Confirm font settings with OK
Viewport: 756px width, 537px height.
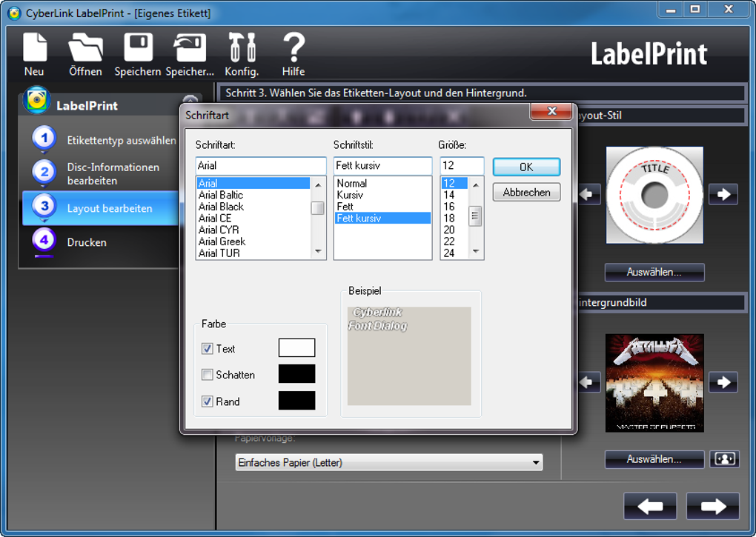point(526,167)
